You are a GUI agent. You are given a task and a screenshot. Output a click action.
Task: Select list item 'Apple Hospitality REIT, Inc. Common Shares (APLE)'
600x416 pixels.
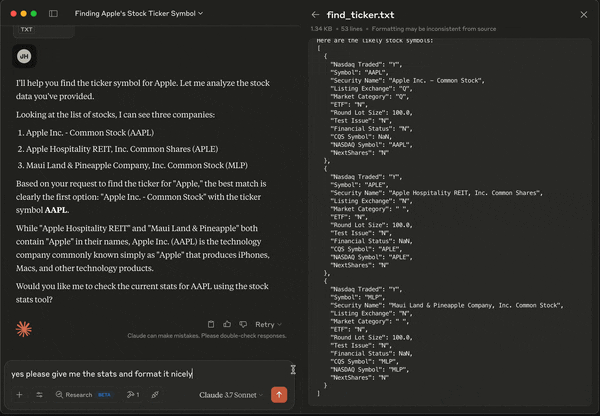point(122,149)
